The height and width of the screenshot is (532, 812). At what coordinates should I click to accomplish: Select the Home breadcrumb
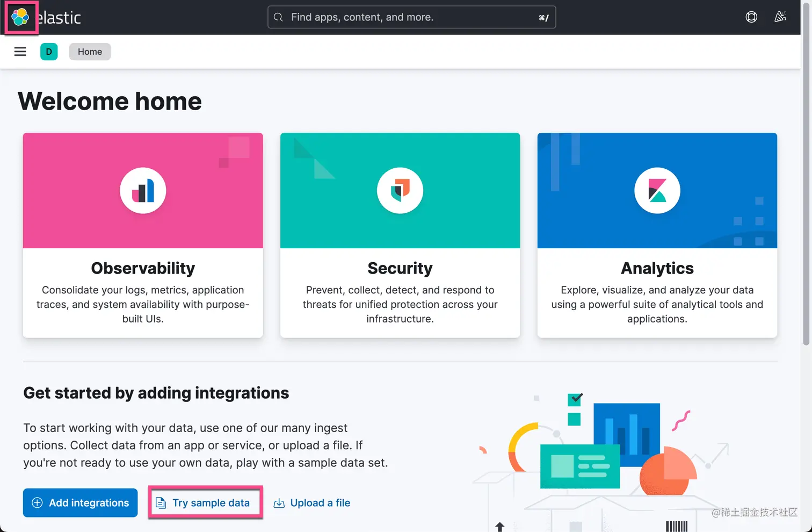90,52
